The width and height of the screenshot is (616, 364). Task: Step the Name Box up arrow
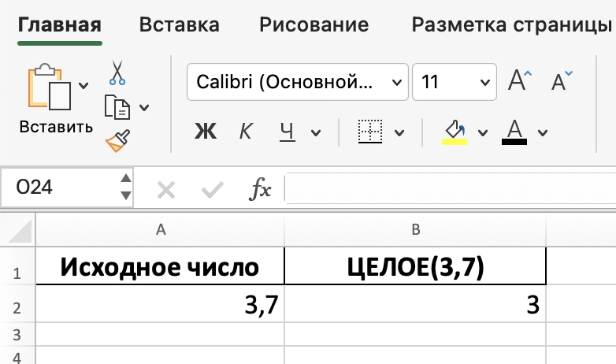(x=126, y=179)
